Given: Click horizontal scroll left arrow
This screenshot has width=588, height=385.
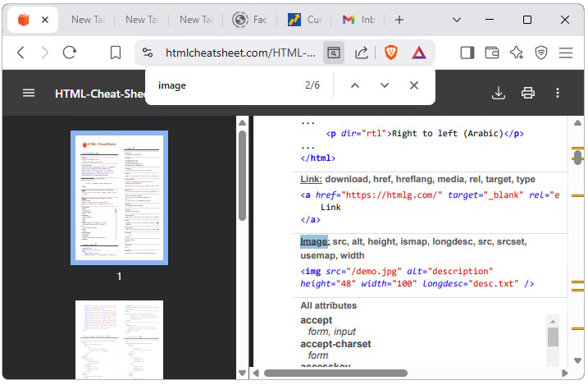Looking at the screenshot, I should (256, 373).
